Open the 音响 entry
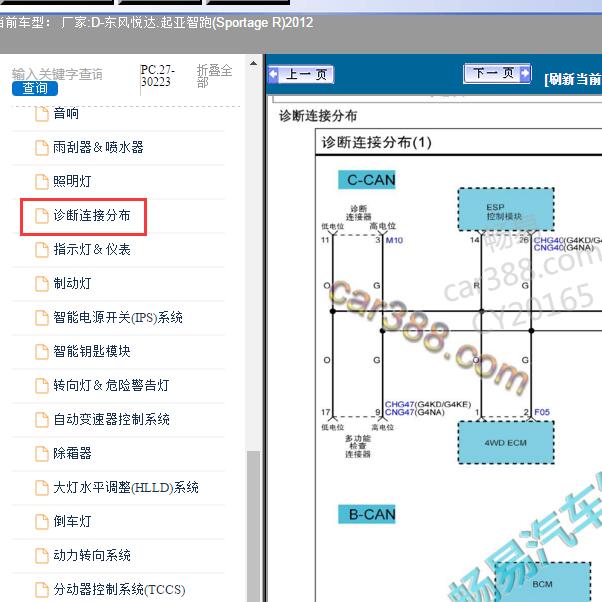Screen dimensions: 602x602 coord(66,114)
